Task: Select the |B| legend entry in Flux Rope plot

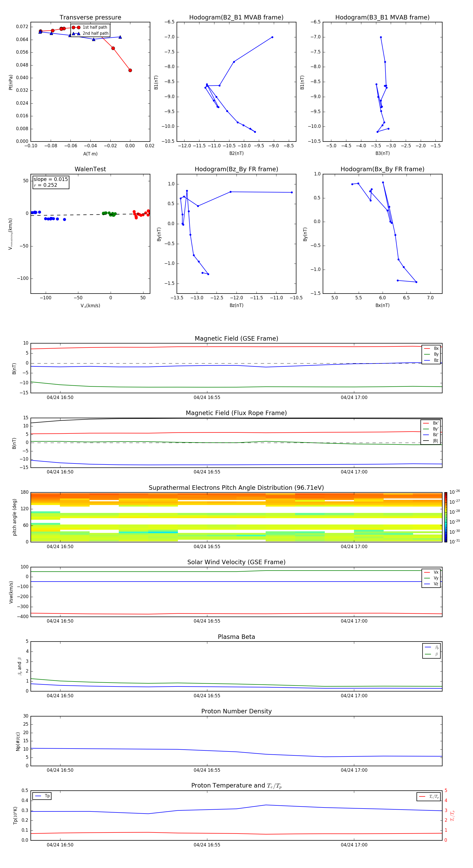Action: pos(431,441)
